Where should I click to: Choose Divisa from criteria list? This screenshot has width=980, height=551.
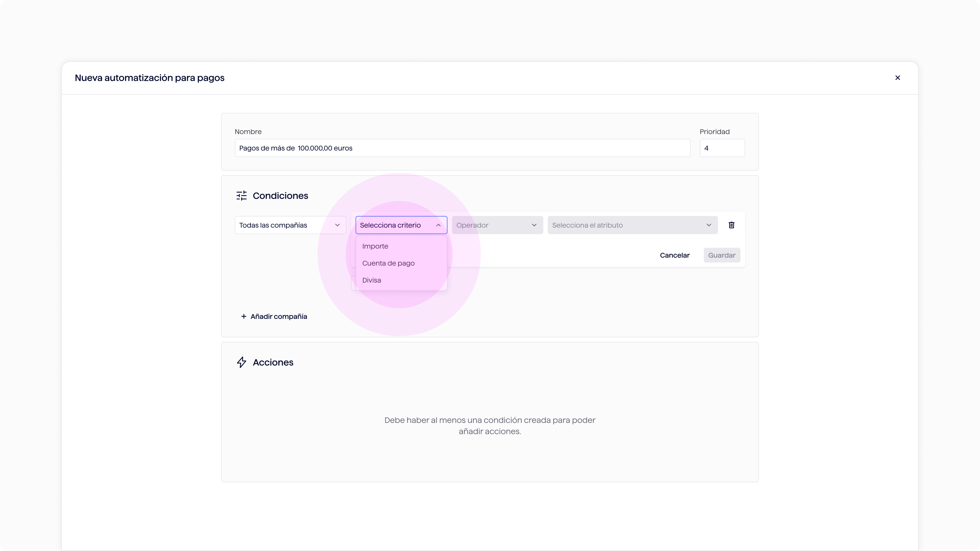pos(401,280)
